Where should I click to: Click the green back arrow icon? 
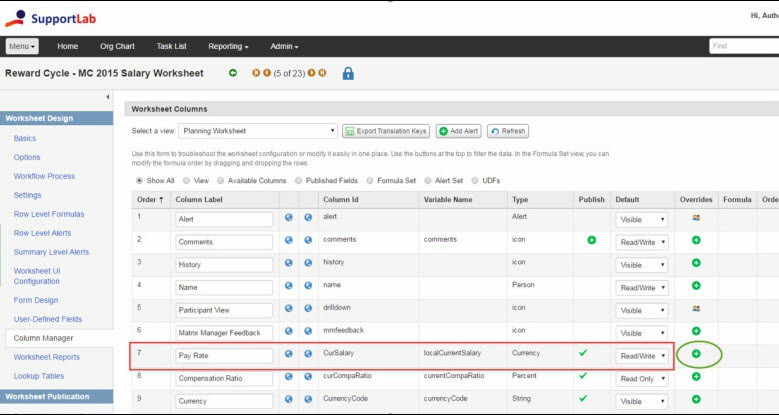click(x=233, y=73)
